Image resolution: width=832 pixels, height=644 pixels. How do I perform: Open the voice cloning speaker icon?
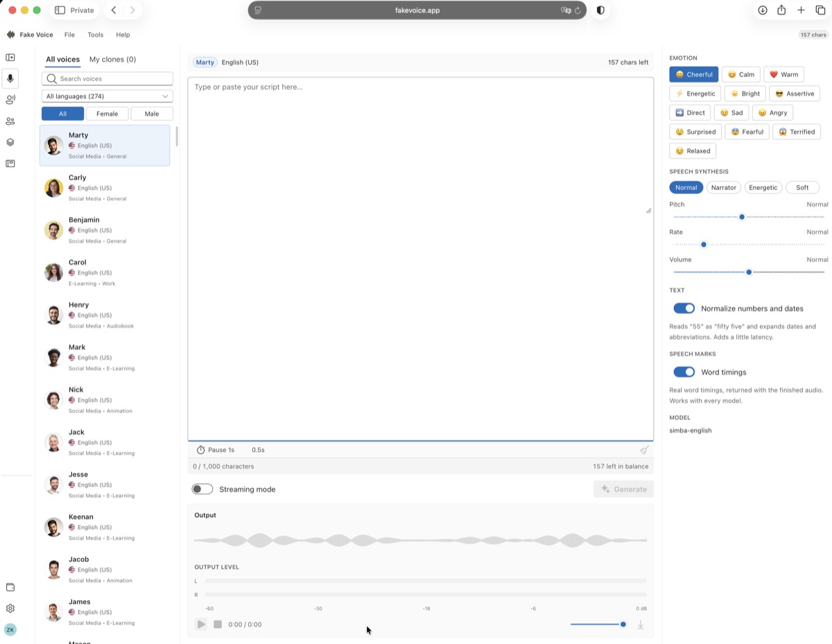[10, 100]
